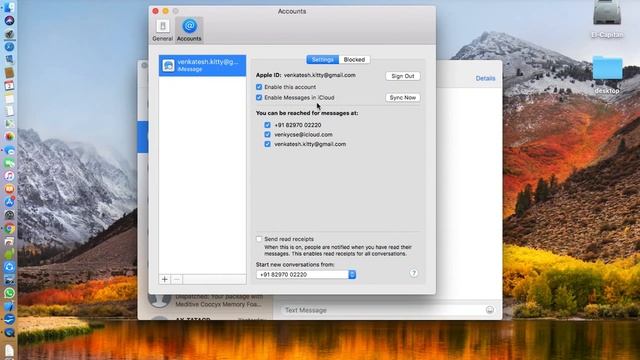Select the venkatesh.kitty iMessage account row
Screen dimensions: 640x360
click(x=202, y=65)
